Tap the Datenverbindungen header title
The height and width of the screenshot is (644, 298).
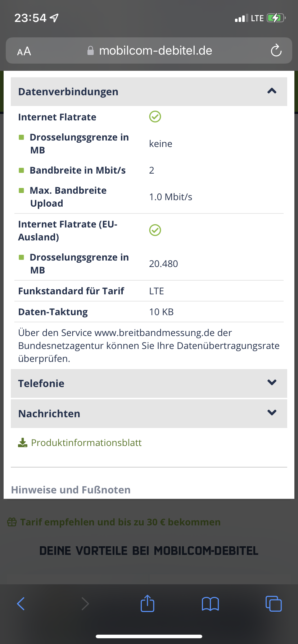pyautogui.click(x=68, y=92)
